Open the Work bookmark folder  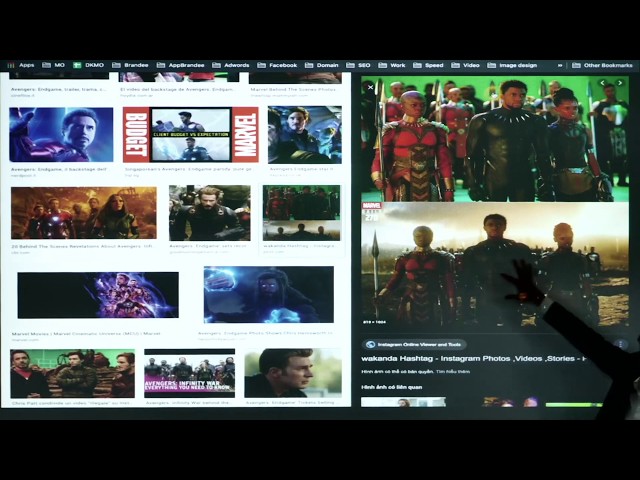point(392,65)
